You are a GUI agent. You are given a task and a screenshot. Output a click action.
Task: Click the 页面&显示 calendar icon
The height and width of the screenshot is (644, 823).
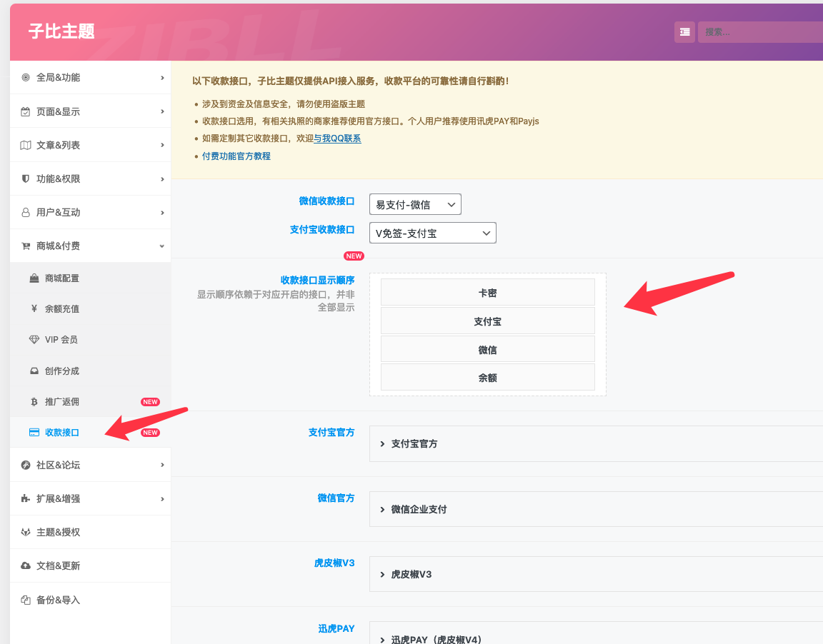click(25, 111)
